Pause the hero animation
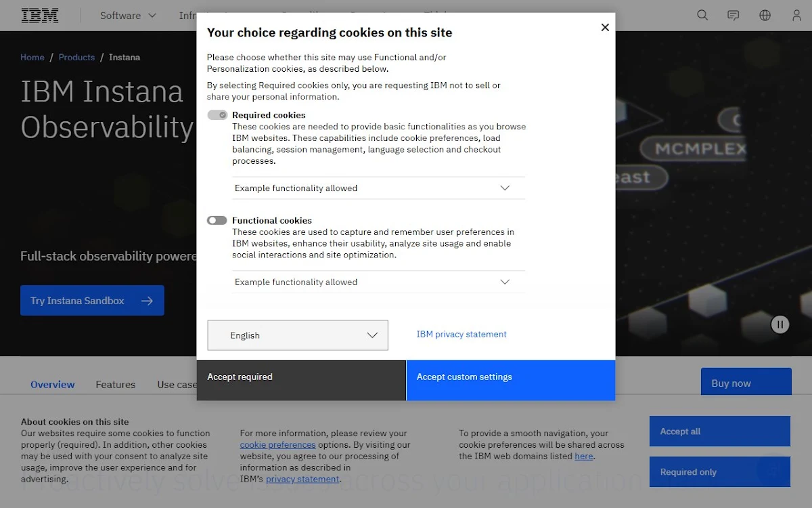This screenshot has height=508, width=812. coord(780,324)
